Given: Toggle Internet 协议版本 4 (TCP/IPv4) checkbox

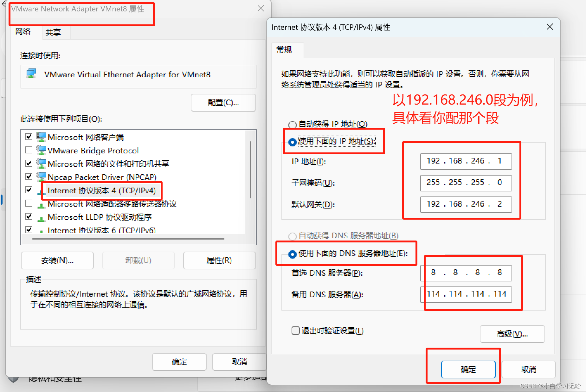Looking at the screenshot, I should (x=29, y=190).
